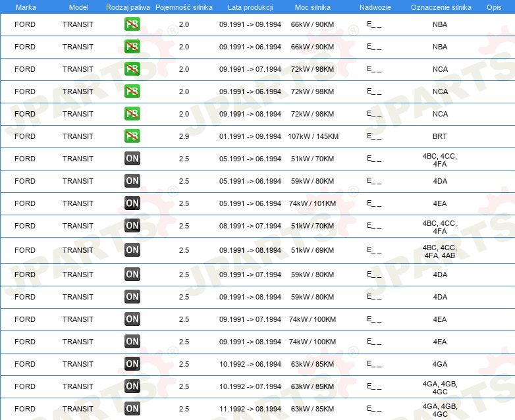Viewport: 515px width, 420px height.
Task: Click ON icon in 100KM row ending 08.1994
Action: pyautogui.click(x=132, y=341)
